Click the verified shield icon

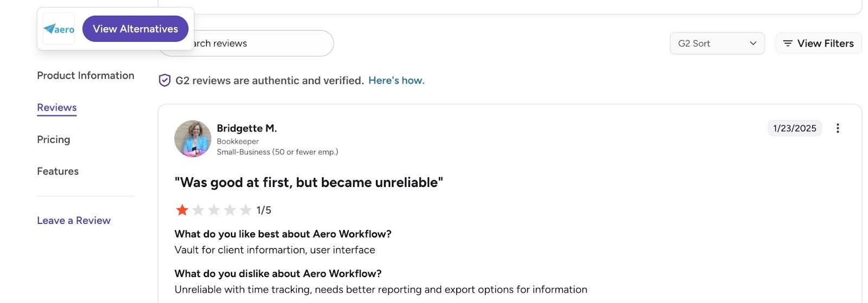pyautogui.click(x=164, y=80)
